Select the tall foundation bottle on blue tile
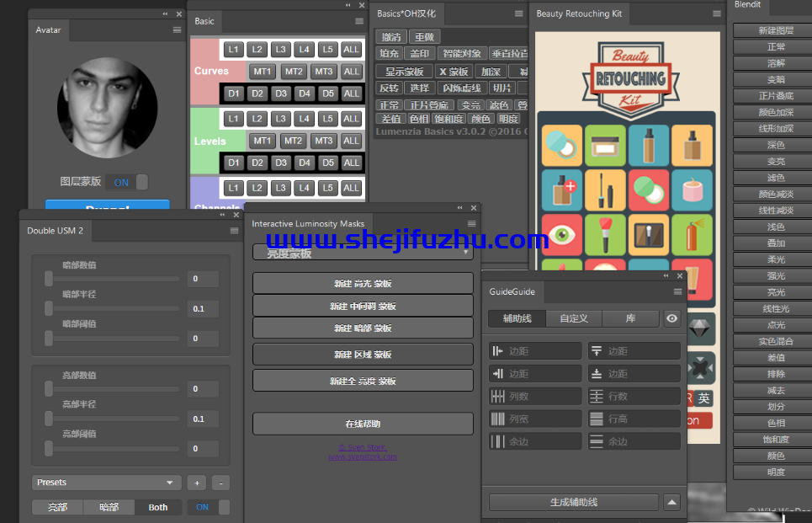This screenshot has width=812, height=523. click(649, 146)
